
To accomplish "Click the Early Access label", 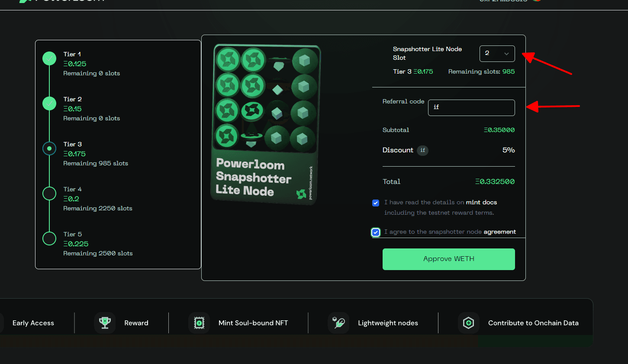I will click(33, 323).
